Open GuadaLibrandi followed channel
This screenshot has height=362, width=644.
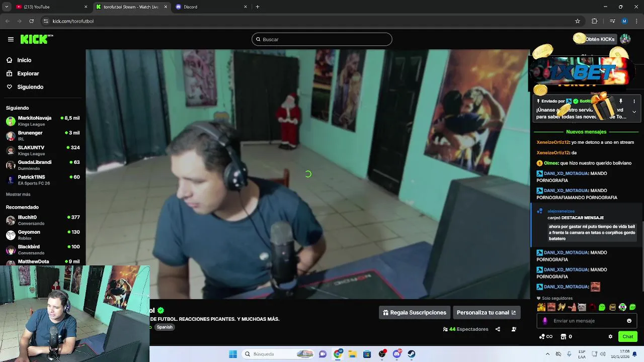tap(43, 165)
